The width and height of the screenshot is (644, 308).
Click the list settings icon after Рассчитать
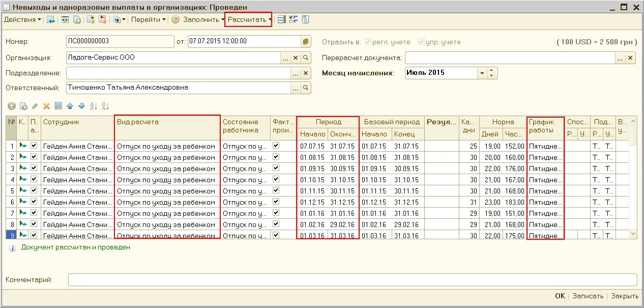282,20
